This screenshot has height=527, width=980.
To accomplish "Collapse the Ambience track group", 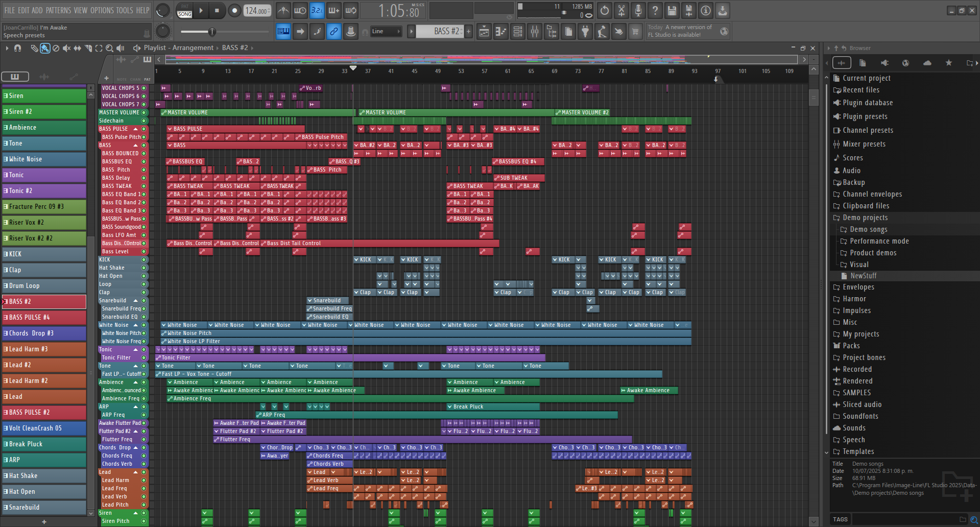I will tap(136, 382).
